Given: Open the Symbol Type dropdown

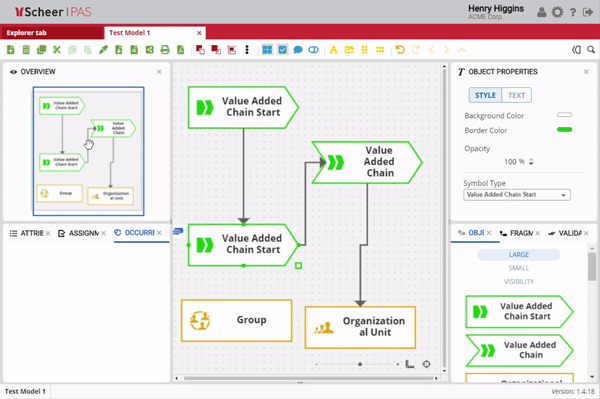Looking at the screenshot, I should [x=517, y=195].
